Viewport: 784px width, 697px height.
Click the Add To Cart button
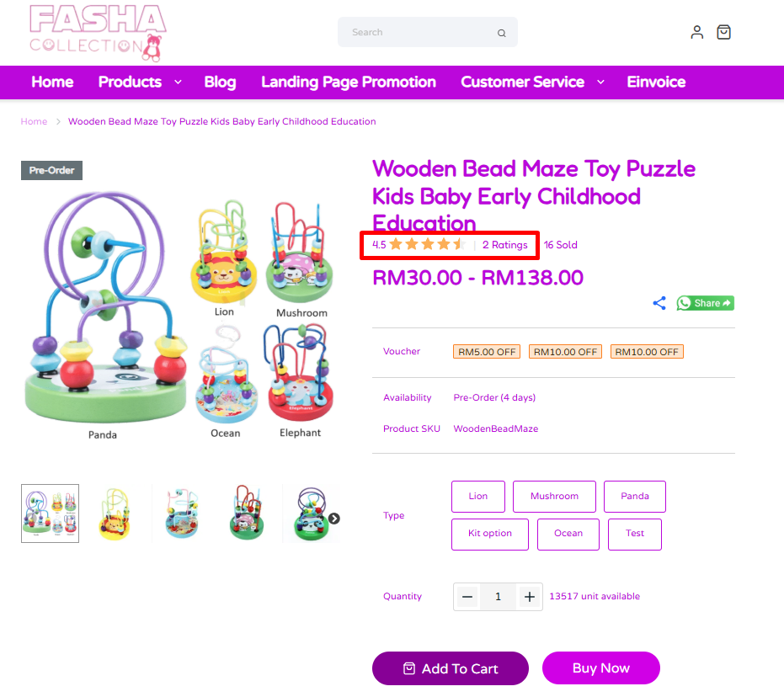(x=450, y=668)
